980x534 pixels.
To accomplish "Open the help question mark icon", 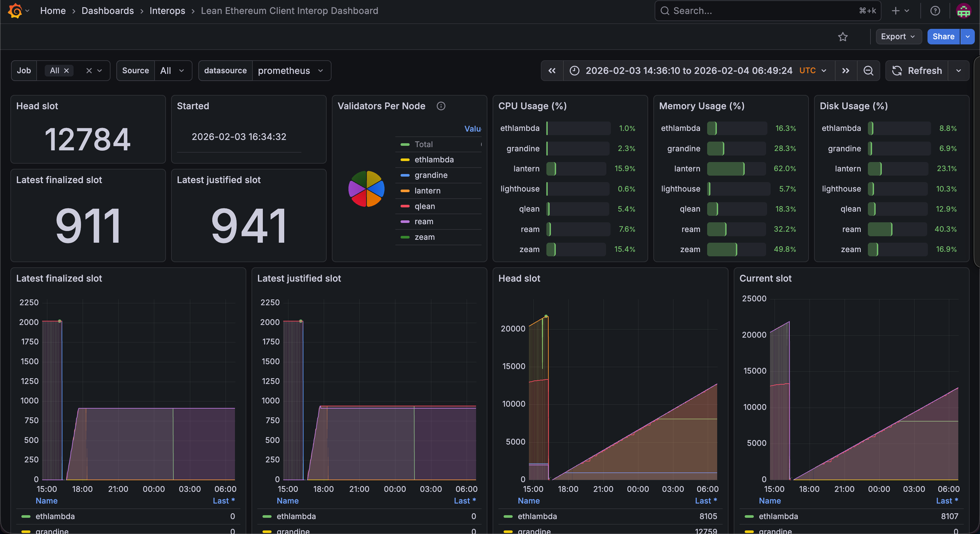I will 935,11.
